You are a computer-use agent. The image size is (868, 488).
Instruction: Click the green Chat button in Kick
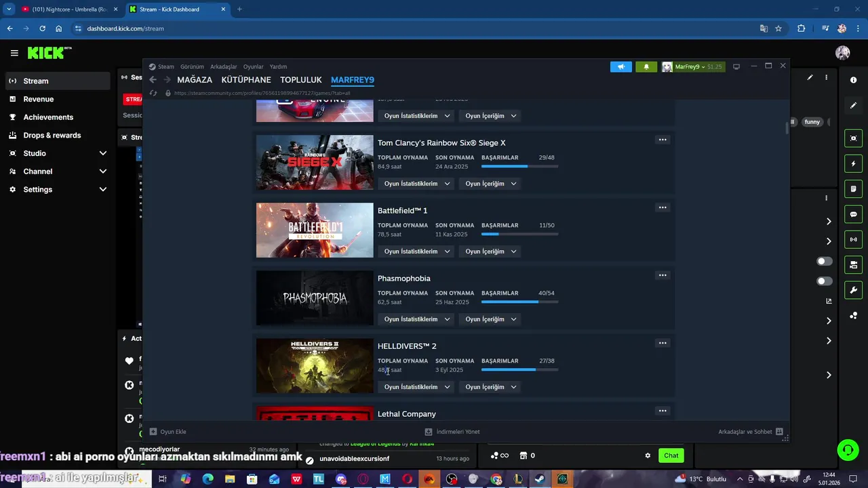point(671,455)
